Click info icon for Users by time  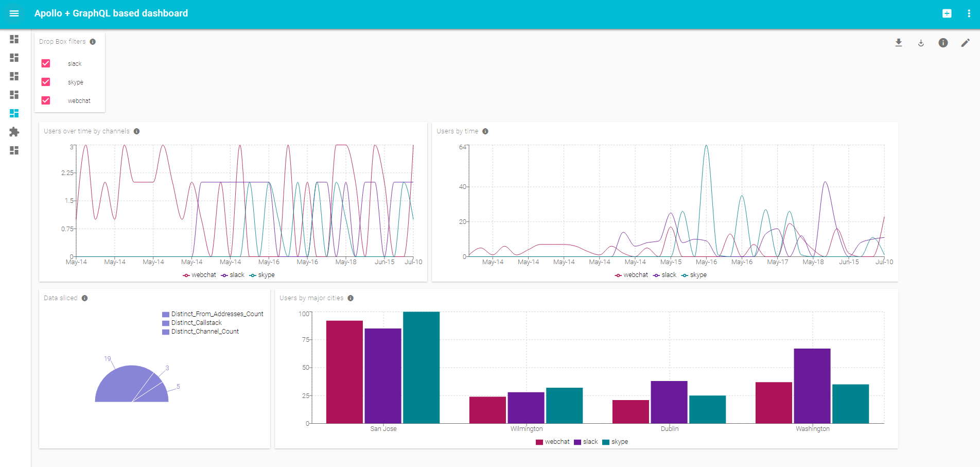pyautogui.click(x=485, y=131)
